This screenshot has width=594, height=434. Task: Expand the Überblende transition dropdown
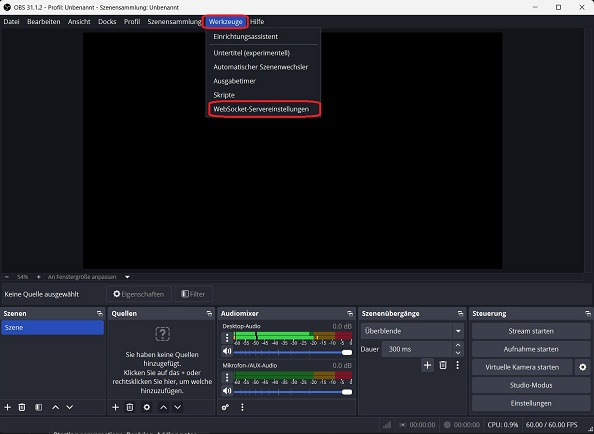[458, 331]
